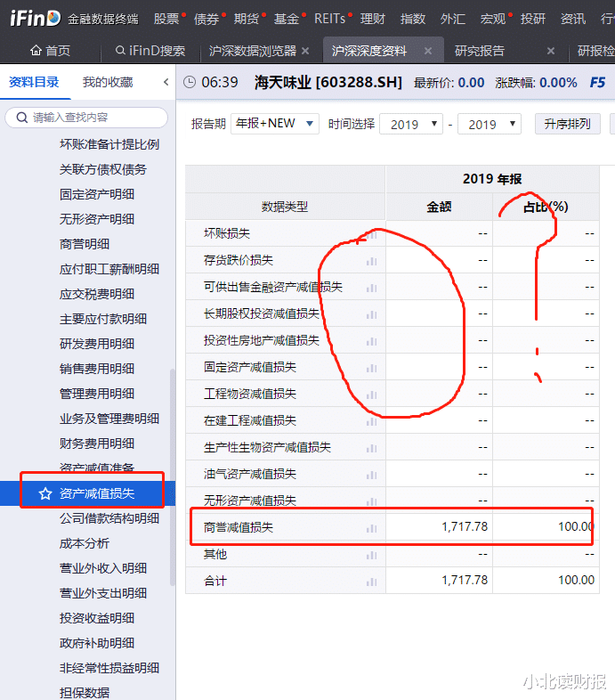Image resolution: width=615 pixels, height=700 pixels.
Task: Open the 外汇 menu
Action: 452,19
